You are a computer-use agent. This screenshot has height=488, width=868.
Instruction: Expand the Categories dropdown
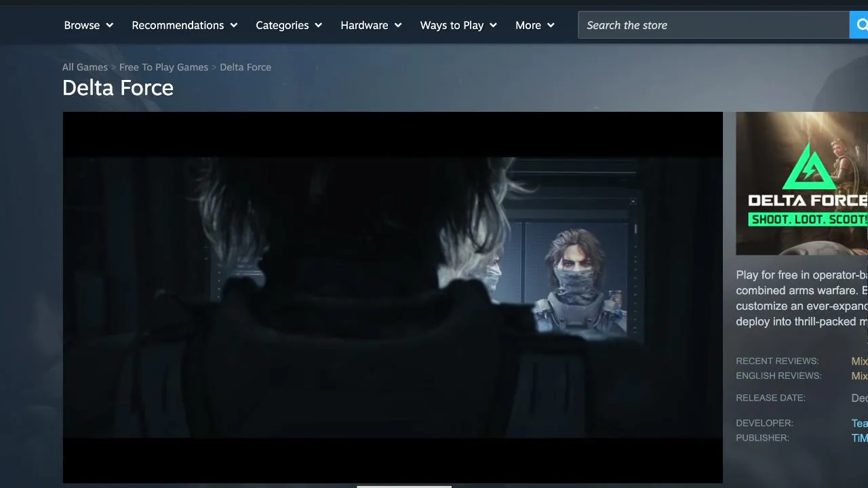pyautogui.click(x=289, y=25)
